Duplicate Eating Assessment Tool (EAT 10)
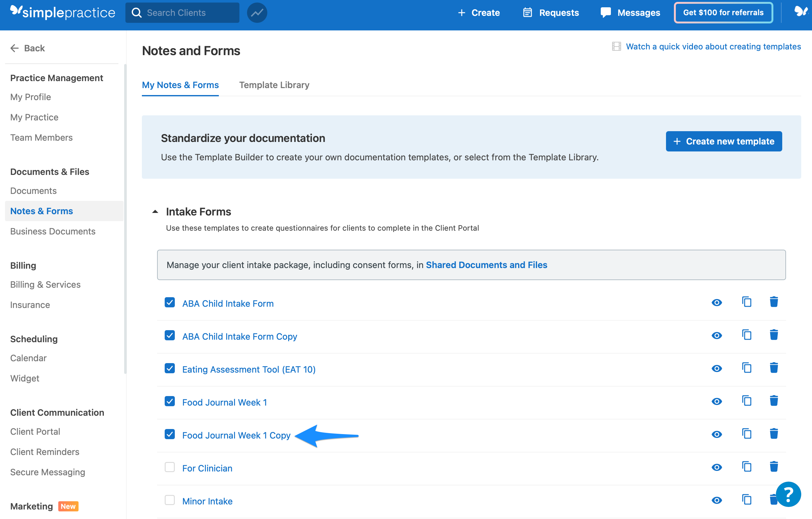Image resolution: width=812 pixels, height=519 pixels. click(746, 368)
